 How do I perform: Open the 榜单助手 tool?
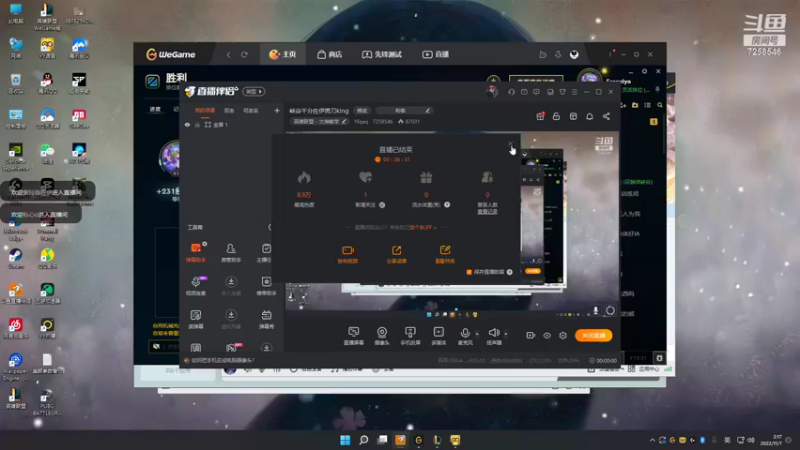[x=266, y=286]
